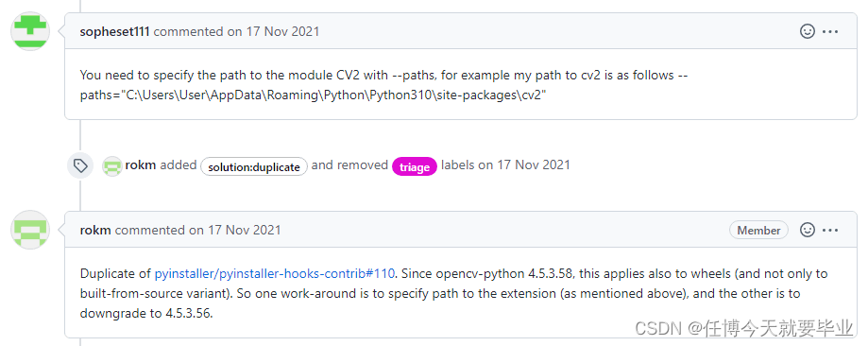Open rokm username in the comment header
This screenshot has width=868, height=346.
95,230
